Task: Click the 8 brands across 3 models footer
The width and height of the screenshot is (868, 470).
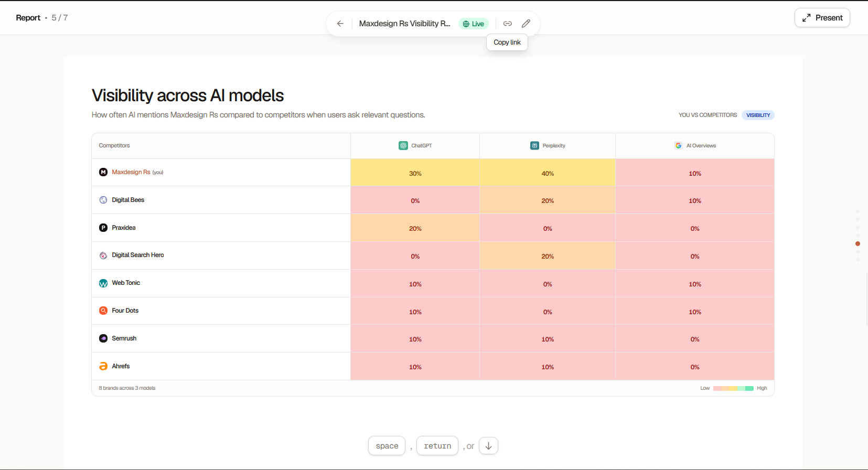Action: click(x=127, y=388)
